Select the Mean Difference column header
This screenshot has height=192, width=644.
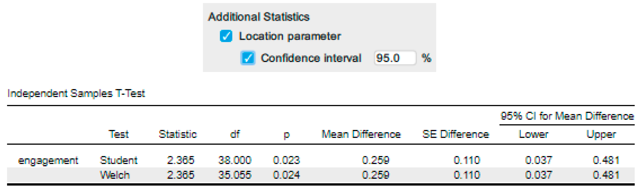pyautogui.click(x=361, y=134)
